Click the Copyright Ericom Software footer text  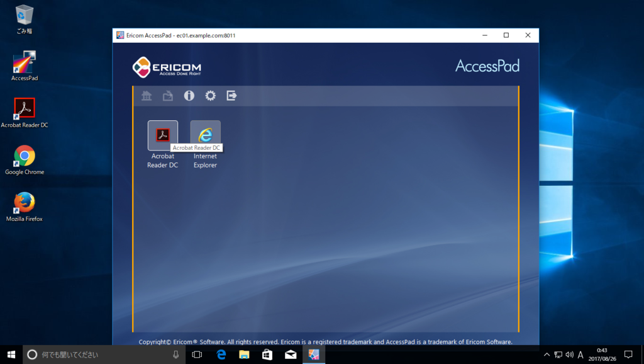(325, 342)
